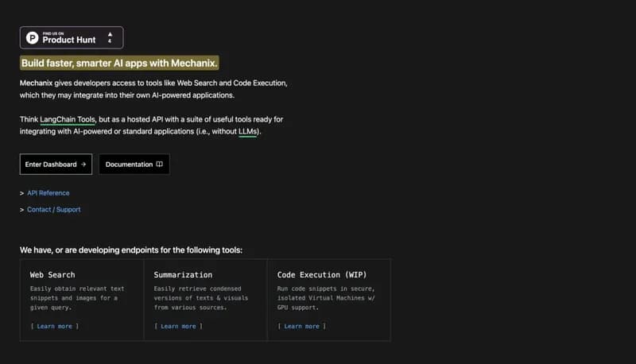The height and width of the screenshot is (364, 636).
Task: Open the LangChain Tools link
Action: [68, 119]
